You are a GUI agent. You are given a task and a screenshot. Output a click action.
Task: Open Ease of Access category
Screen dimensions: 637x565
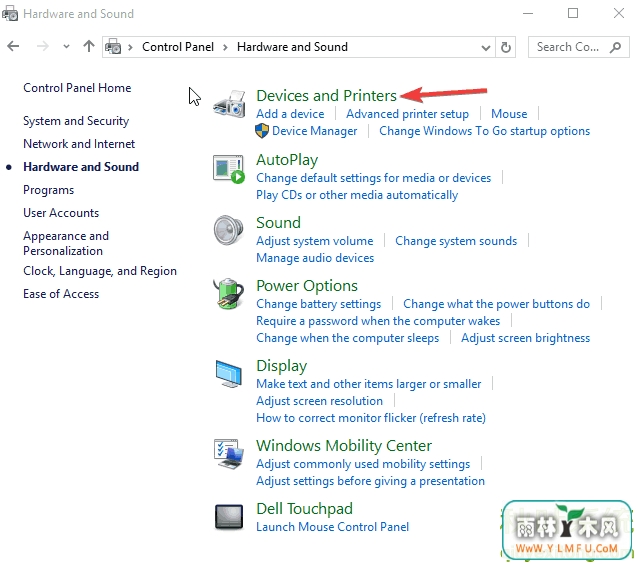61,294
